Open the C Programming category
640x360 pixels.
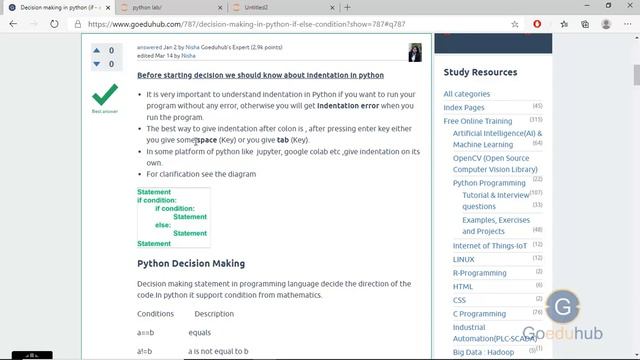(x=479, y=313)
